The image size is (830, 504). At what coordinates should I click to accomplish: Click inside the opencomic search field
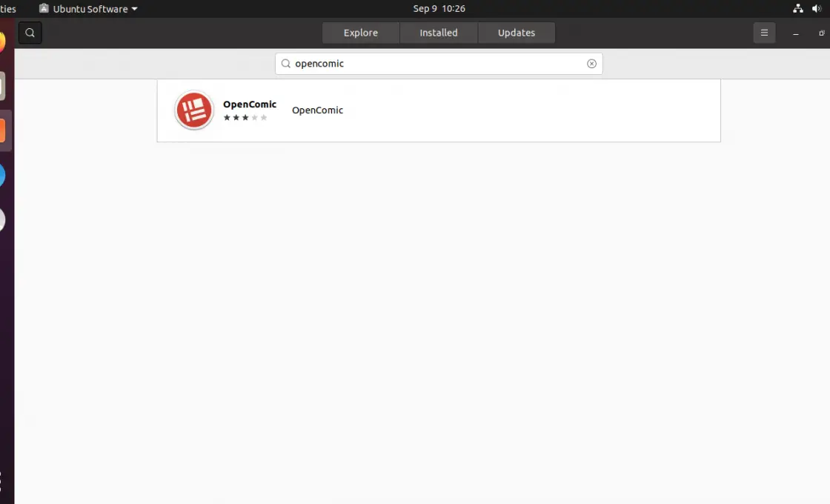438,64
